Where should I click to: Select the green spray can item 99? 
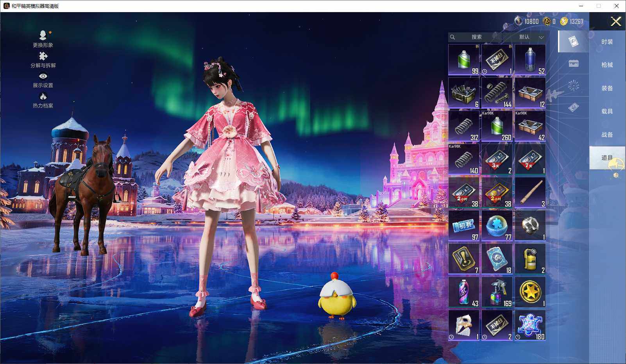click(464, 59)
